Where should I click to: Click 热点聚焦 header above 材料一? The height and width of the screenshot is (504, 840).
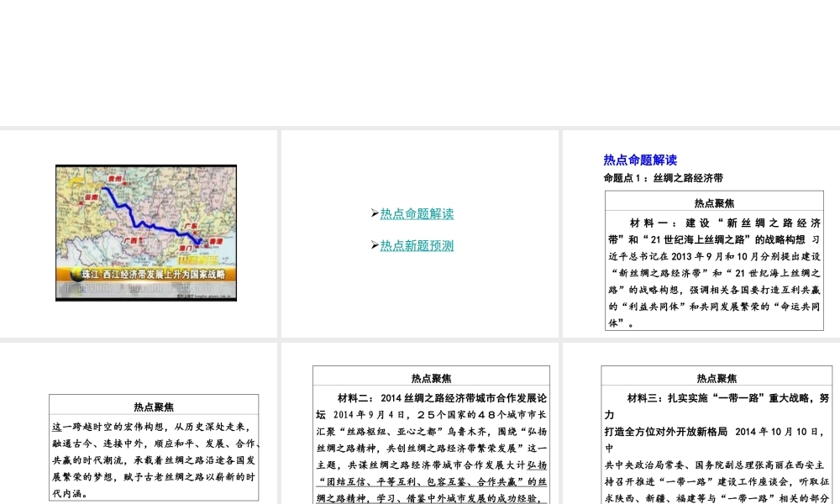click(714, 203)
